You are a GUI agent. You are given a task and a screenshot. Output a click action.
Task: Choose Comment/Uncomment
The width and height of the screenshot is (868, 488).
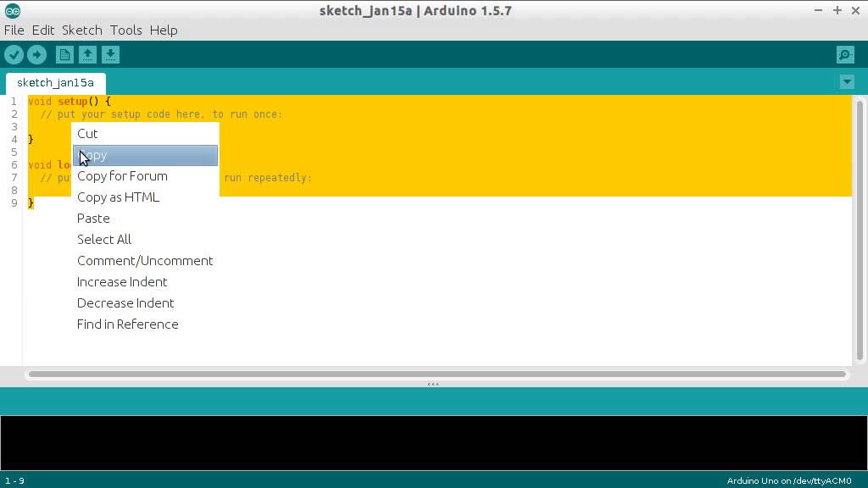145,261
